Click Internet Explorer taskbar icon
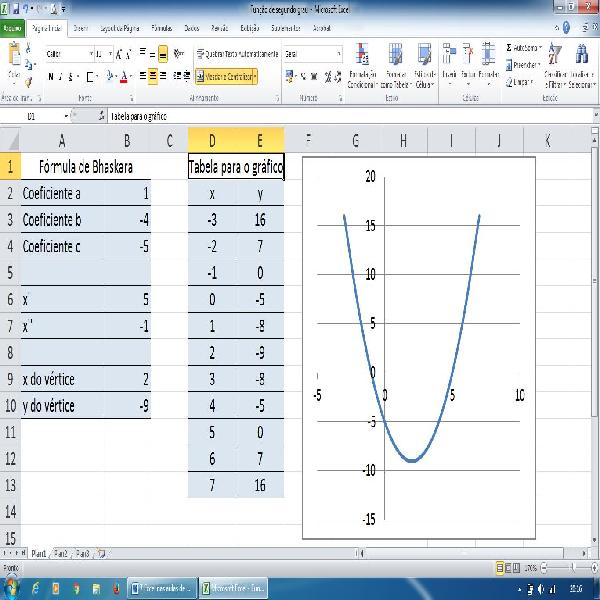 click(36, 588)
